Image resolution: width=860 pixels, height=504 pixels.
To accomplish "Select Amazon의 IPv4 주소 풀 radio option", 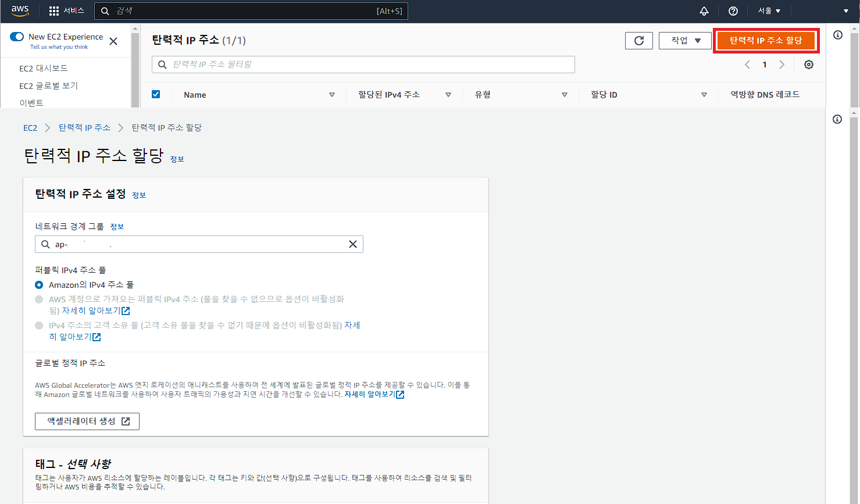I will pos(39,285).
